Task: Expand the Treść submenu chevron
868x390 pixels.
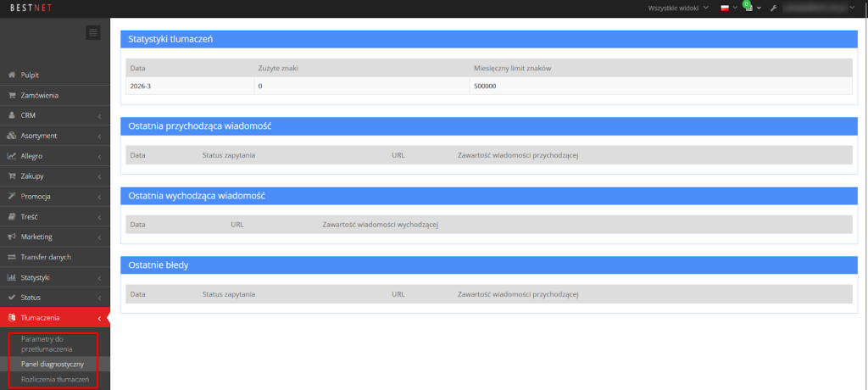Action: click(x=99, y=217)
